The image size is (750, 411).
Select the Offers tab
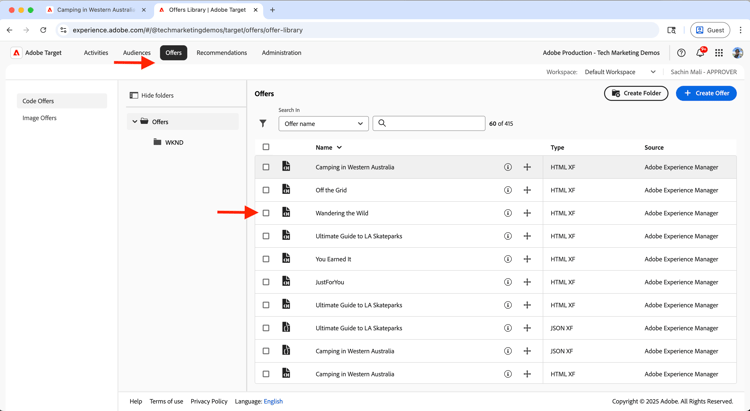174,53
